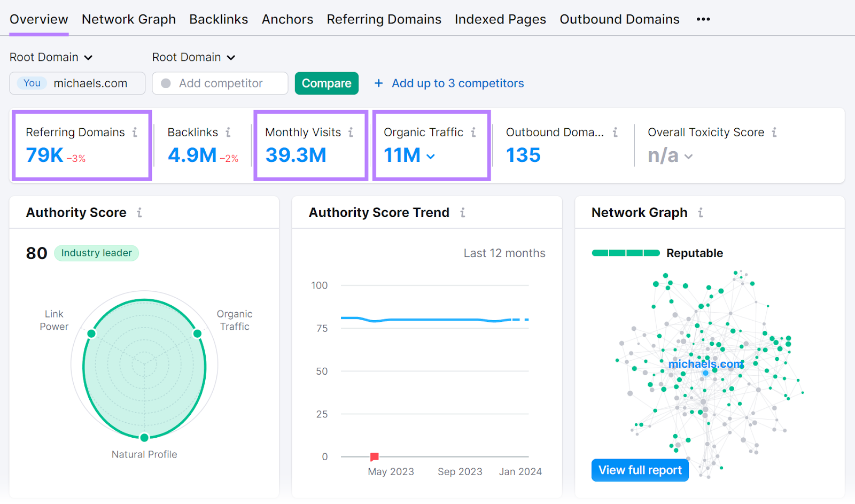Expand the Toxicity Score n/a dropdown
Image resolution: width=855 pixels, height=504 pixels.
689,157
